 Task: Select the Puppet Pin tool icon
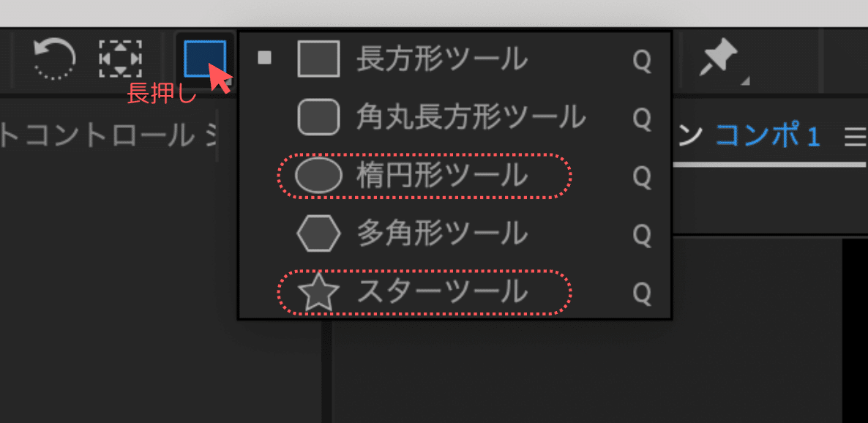point(718,59)
